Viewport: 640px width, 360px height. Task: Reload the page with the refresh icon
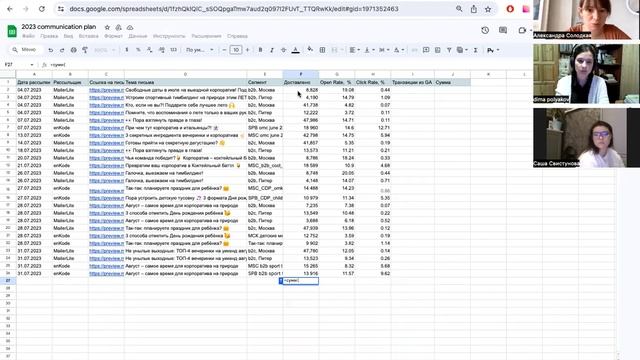coord(42,9)
